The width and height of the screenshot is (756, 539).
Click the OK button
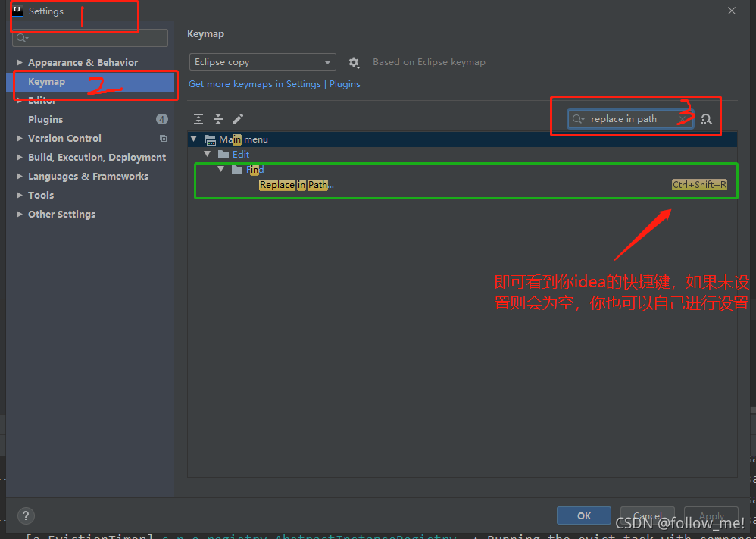[584, 515]
